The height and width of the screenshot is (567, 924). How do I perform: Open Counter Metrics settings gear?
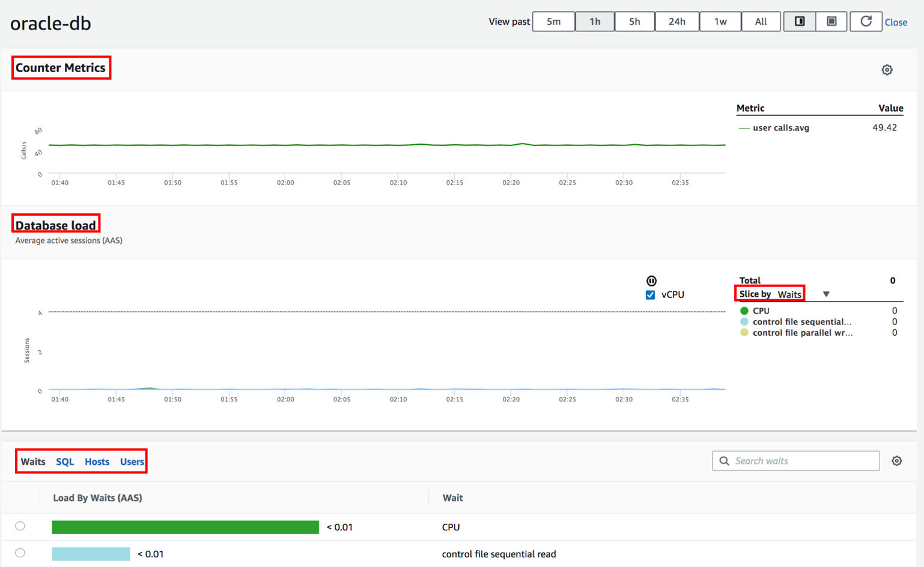(x=887, y=70)
